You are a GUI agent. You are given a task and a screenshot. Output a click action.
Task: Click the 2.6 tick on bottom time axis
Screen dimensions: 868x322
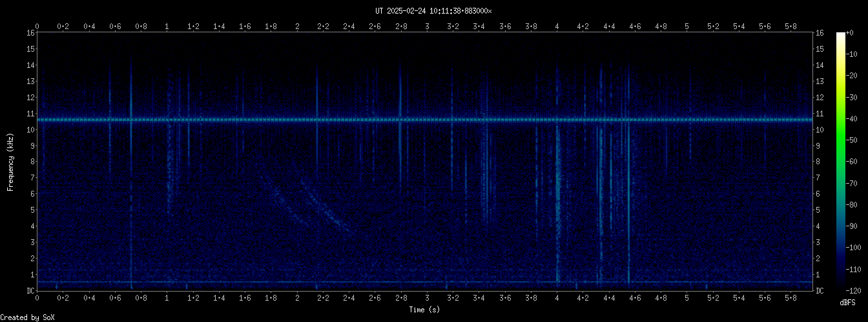pos(375,299)
